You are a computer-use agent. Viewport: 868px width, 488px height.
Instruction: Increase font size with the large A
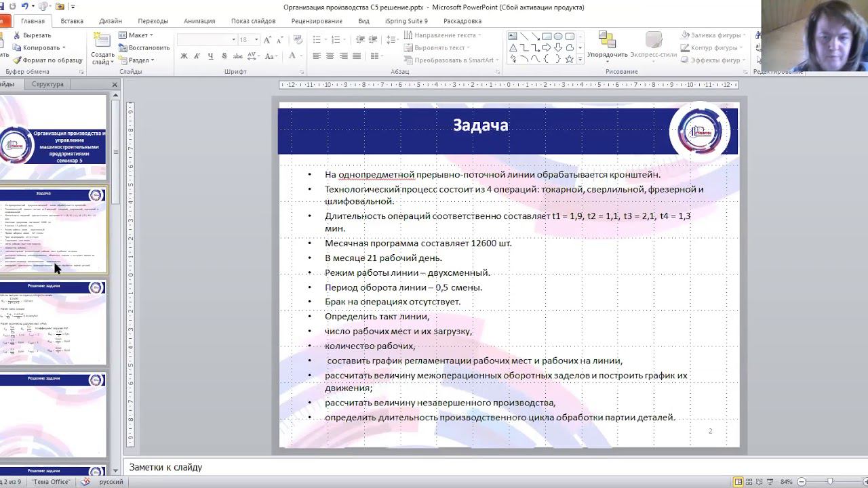click(268, 40)
